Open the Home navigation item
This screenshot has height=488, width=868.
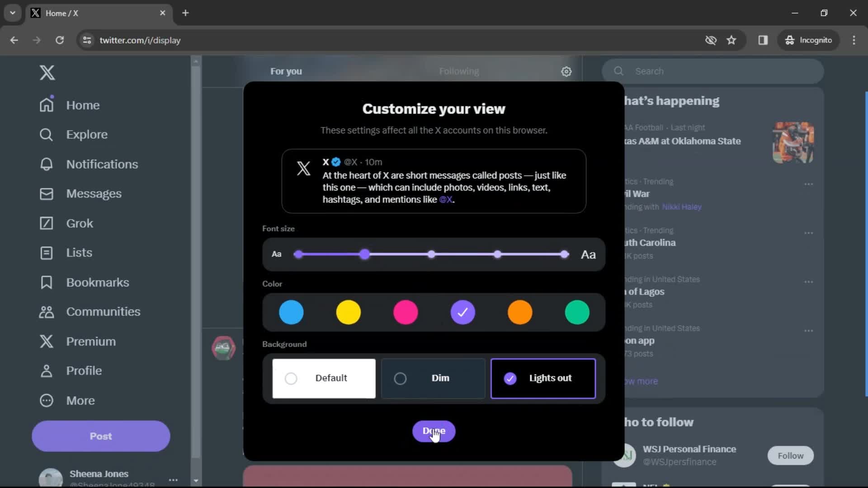coord(83,105)
